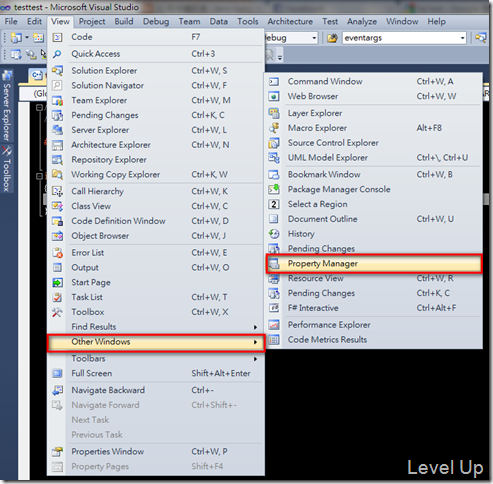The image size is (493, 484).
Task: Click the Package Manager Console icon
Action: 274,189
